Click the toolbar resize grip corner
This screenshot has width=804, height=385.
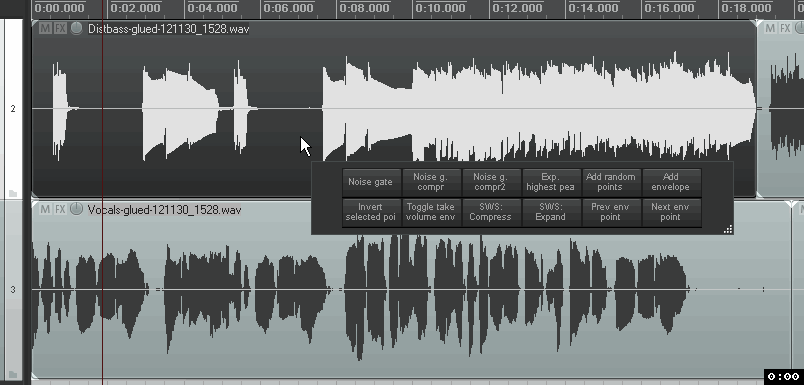(x=728, y=229)
